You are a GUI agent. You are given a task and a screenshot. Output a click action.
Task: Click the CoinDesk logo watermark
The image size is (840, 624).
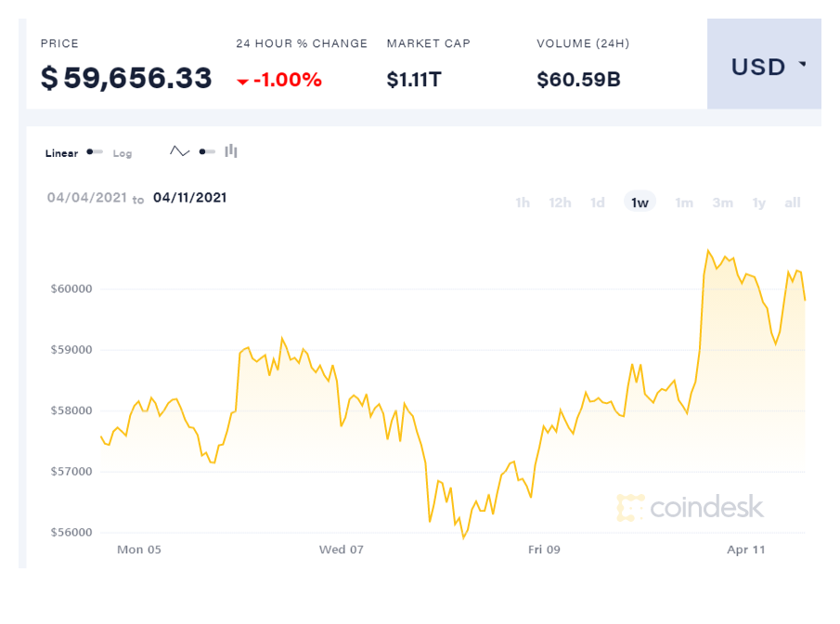pyautogui.click(x=690, y=507)
